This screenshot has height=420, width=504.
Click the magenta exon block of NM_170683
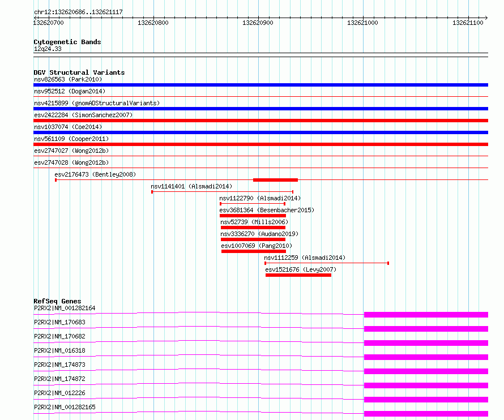point(426,329)
